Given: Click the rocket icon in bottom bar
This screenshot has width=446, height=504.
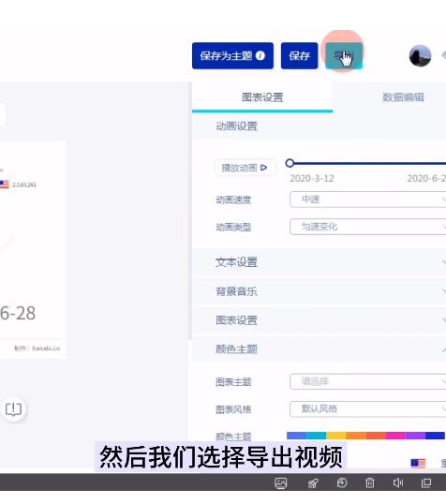Looking at the screenshot, I should 313,482.
